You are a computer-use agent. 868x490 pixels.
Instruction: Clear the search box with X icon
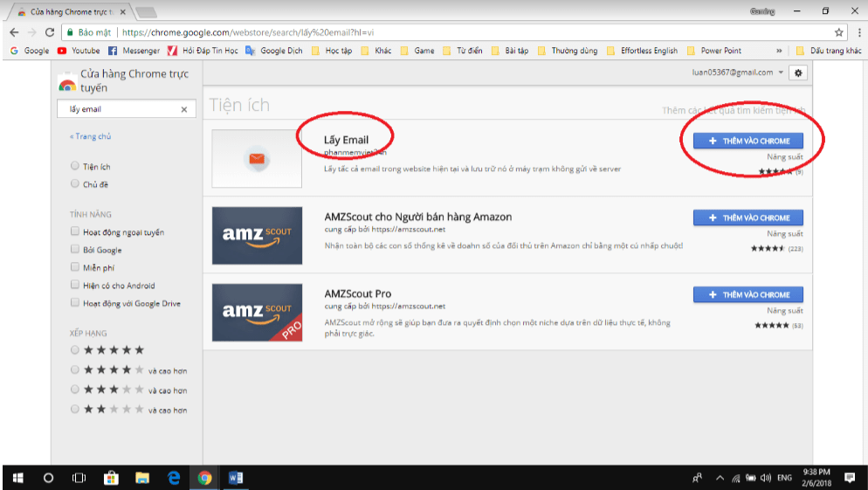(x=184, y=110)
